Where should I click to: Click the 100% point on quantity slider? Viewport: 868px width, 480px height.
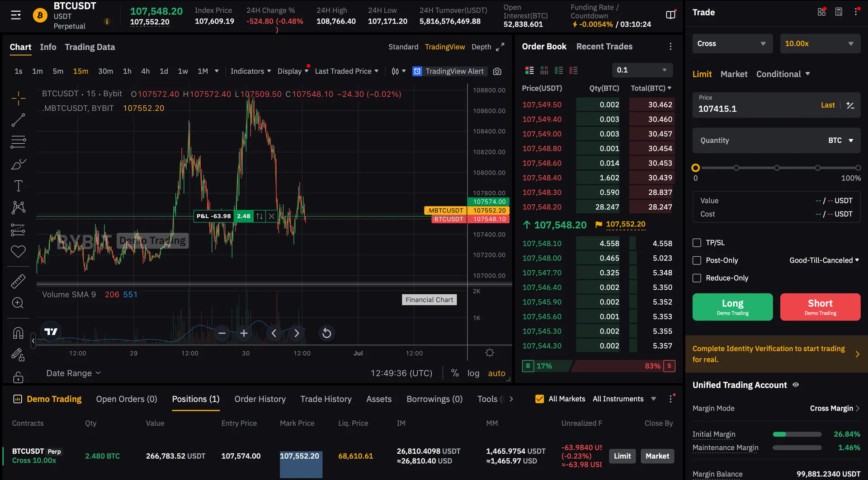858,168
